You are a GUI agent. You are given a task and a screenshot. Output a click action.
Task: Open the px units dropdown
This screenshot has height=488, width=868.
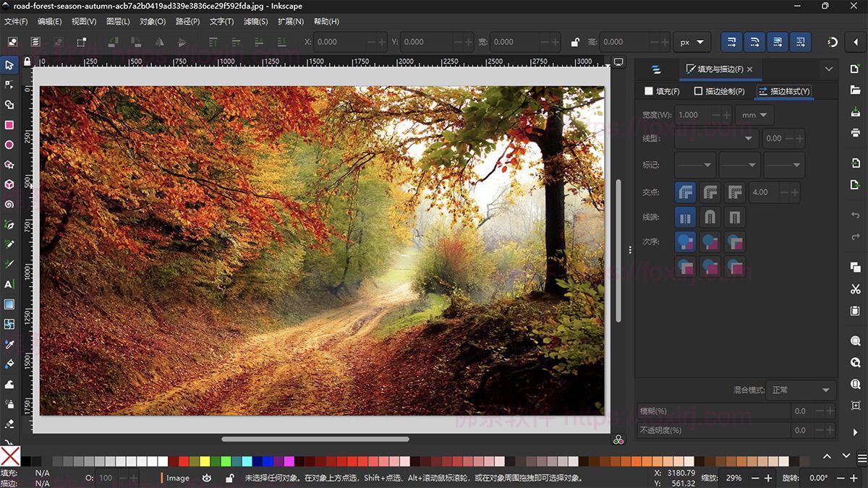[x=692, y=42]
